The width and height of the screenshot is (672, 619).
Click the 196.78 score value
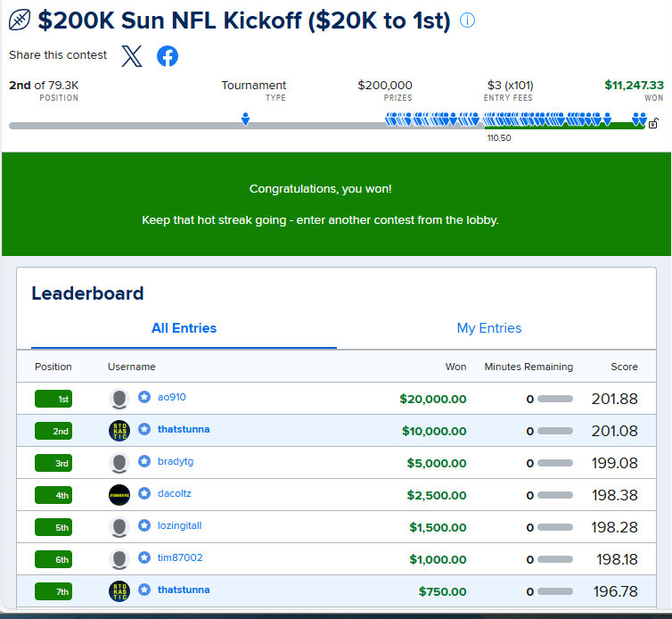pyautogui.click(x=616, y=591)
